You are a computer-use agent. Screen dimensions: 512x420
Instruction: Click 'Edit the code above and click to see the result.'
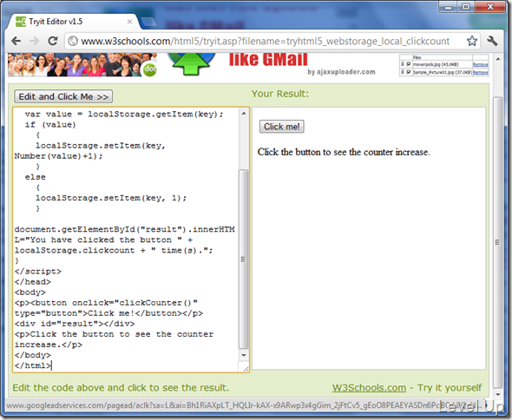coord(121,388)
